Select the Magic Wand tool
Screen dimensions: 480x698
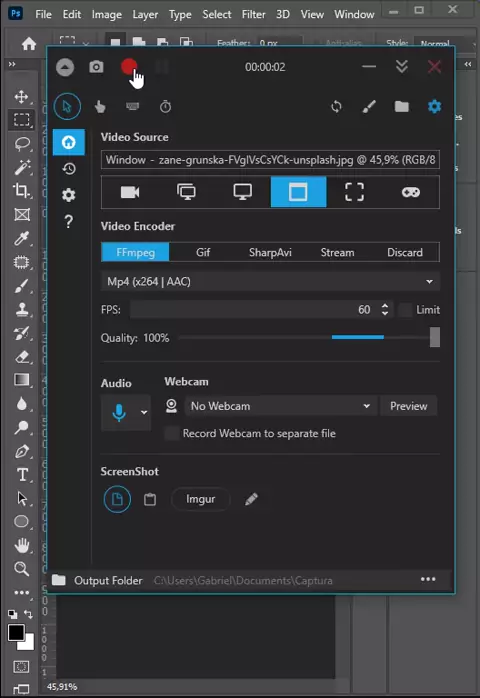[21, 167]
